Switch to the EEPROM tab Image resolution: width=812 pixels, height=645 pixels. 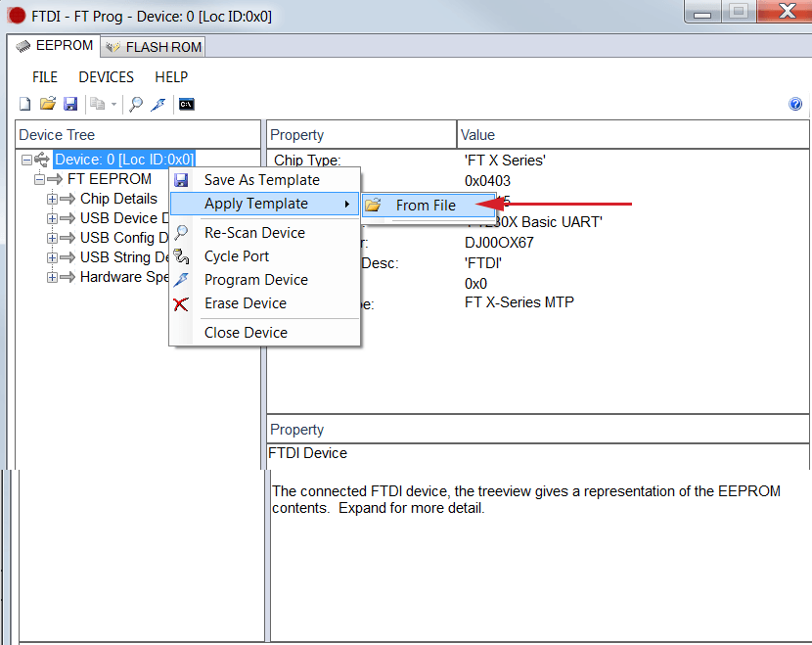(x=55, y=46)
